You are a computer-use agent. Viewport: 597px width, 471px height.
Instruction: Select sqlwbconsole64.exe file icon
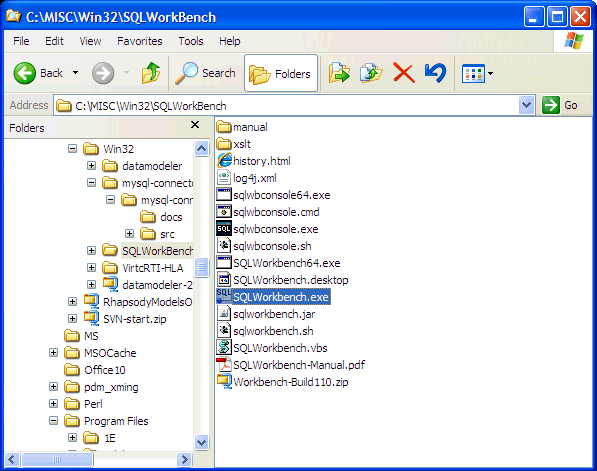[224, 195]
